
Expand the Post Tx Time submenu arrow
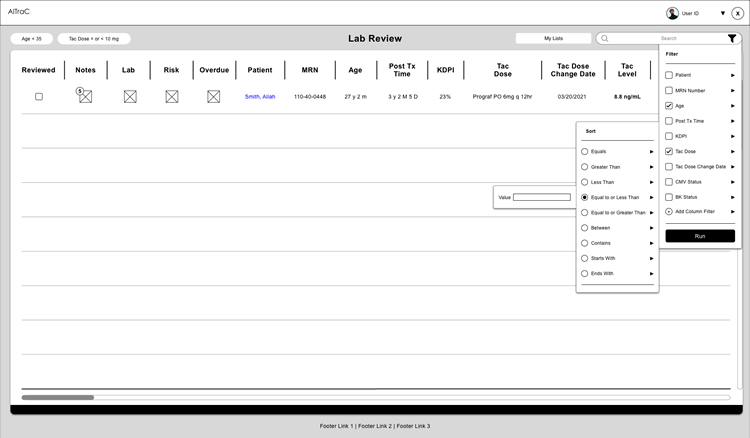point(732,121)
